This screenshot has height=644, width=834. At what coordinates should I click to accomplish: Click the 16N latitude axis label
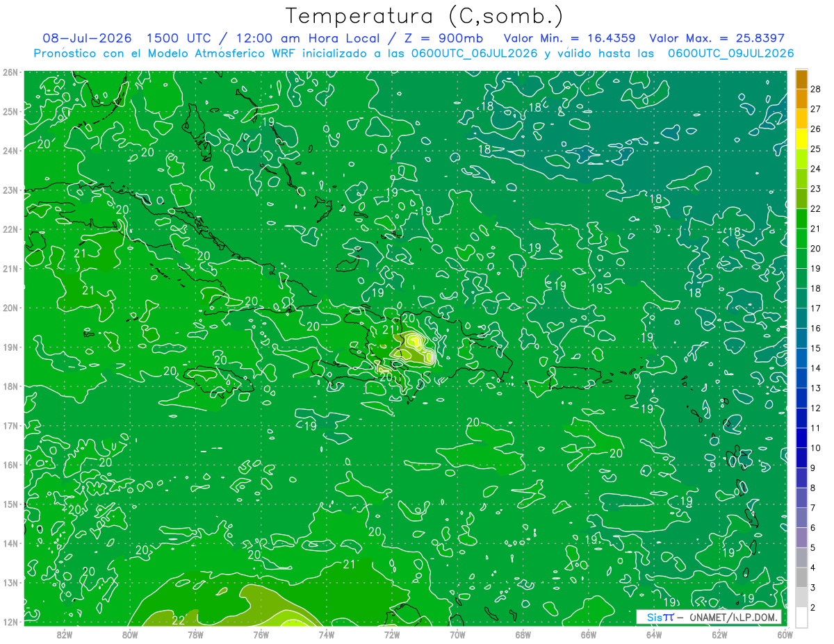coord(10,465)
